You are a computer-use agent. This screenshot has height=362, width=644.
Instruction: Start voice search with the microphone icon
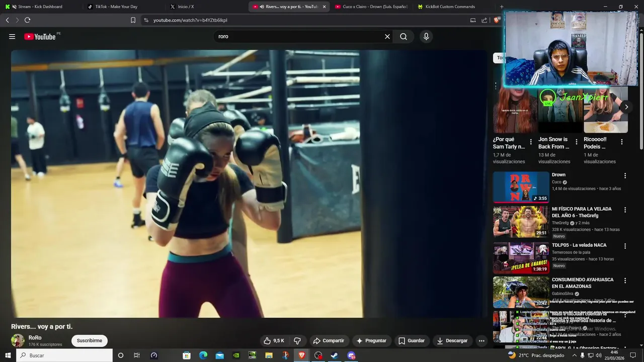coord(426,37)
